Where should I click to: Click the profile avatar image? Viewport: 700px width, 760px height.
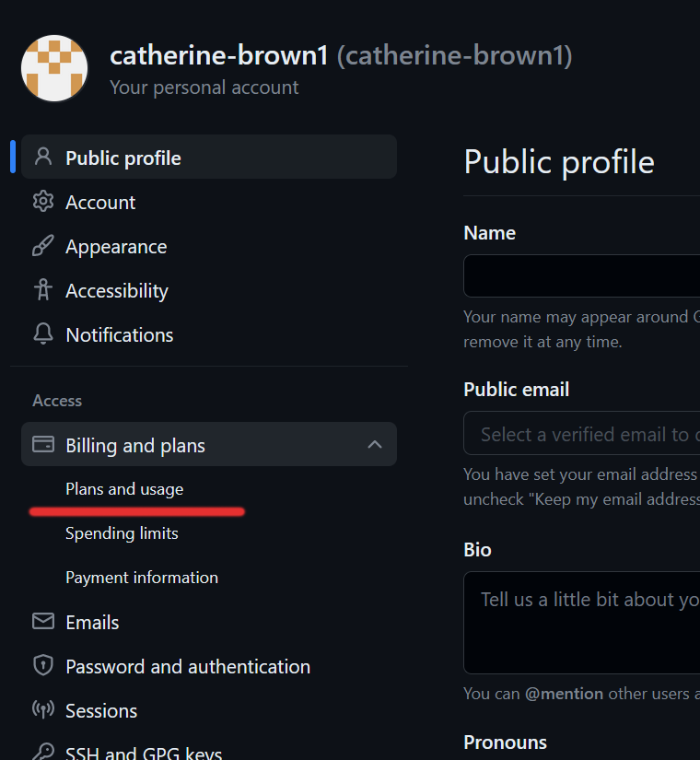tap(54, 67)
